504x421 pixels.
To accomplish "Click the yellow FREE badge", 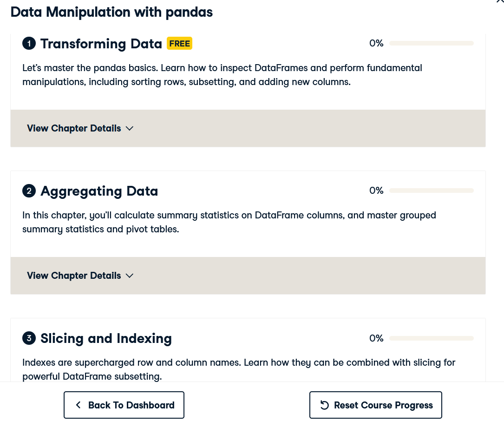I will [x=179, y=44].
